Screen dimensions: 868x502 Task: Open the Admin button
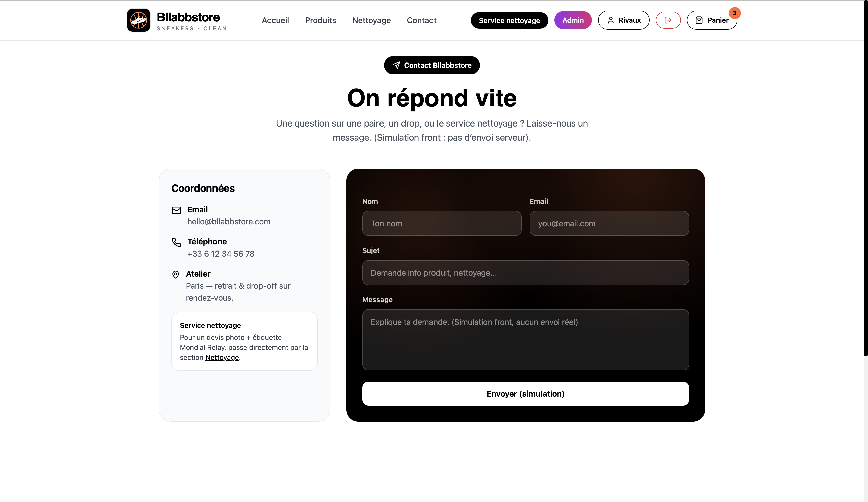pyautogui.click(x=573, y=20)
